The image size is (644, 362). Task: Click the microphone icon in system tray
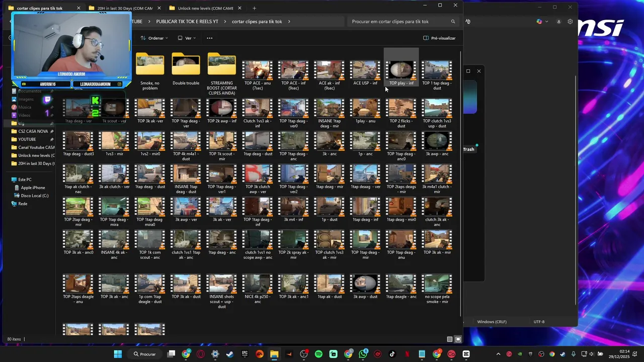coord(573,354)
